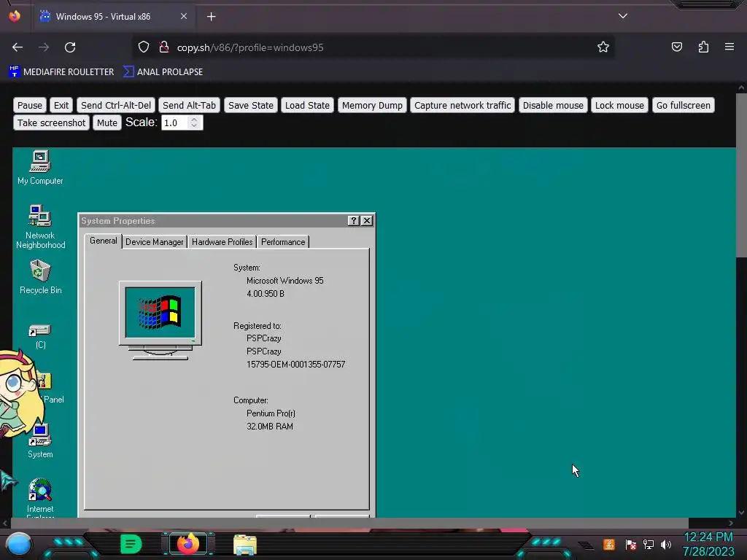Click the volume speaker tray icon

click(666, 544)
